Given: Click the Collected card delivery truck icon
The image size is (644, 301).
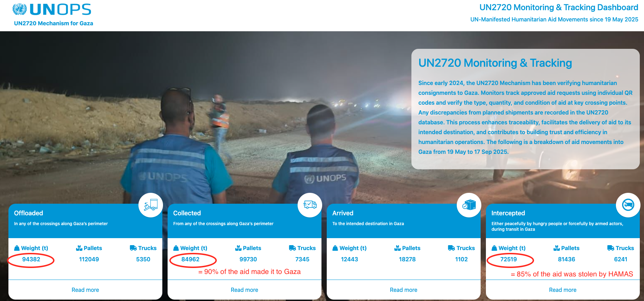Looking at the screenshot, I should 310,205.
